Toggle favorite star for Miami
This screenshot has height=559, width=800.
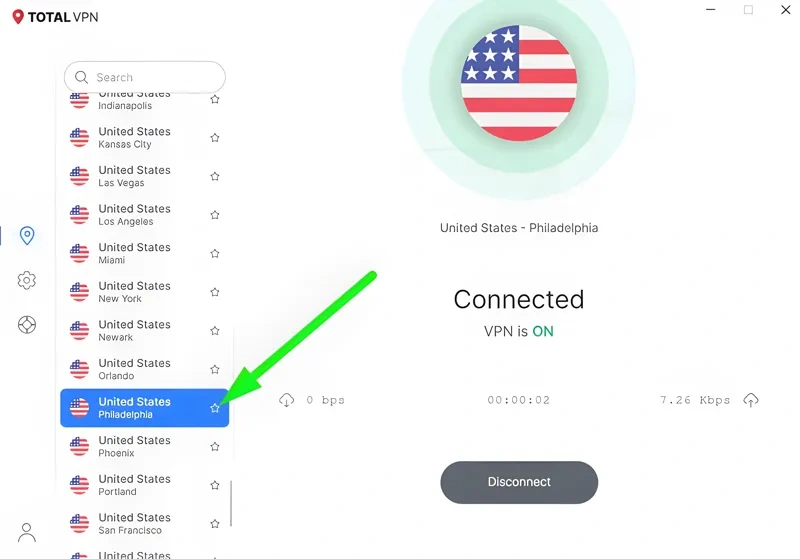pos(215,253)
